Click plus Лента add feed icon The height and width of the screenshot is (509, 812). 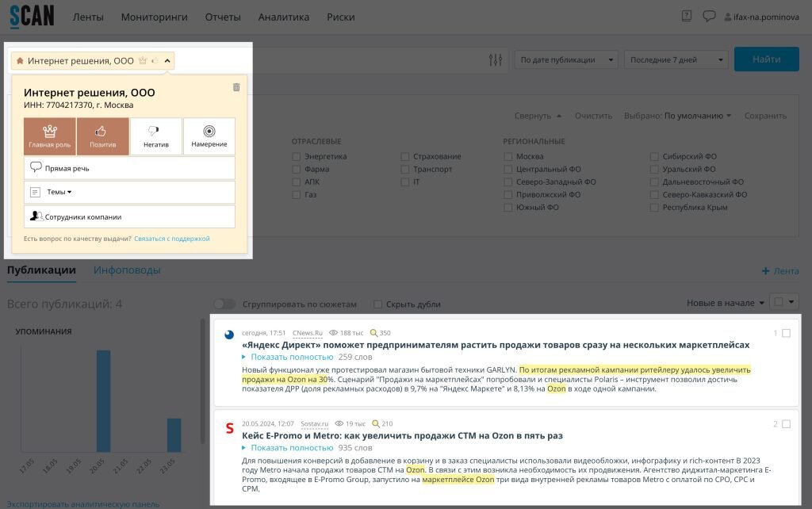(765, 271)
